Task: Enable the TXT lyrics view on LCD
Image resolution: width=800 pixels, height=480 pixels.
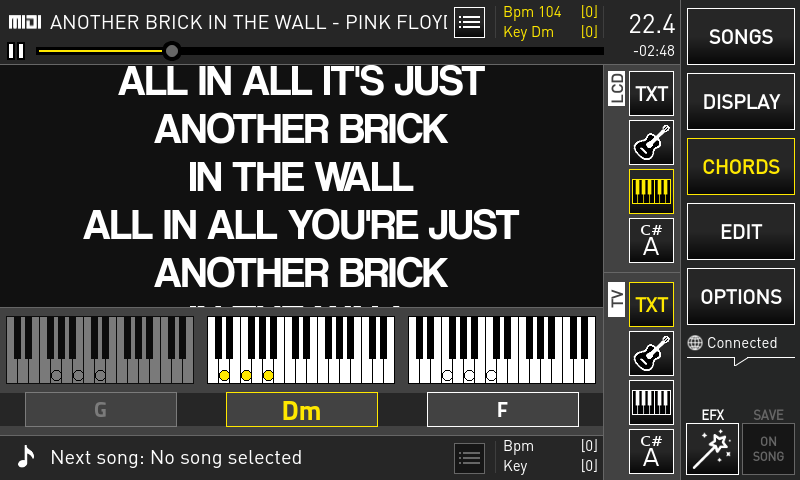Action: click(651, 94)
